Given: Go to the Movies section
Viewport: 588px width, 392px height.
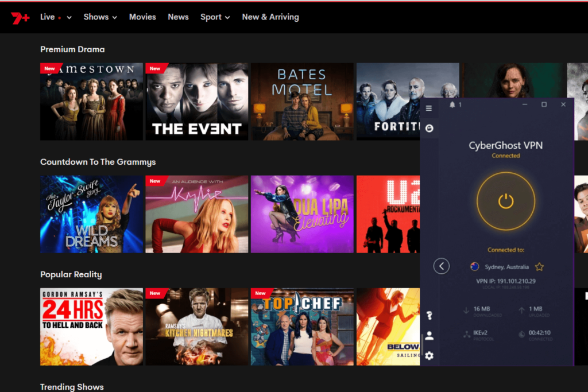Looking at the screenshot, I should [142, 17].
